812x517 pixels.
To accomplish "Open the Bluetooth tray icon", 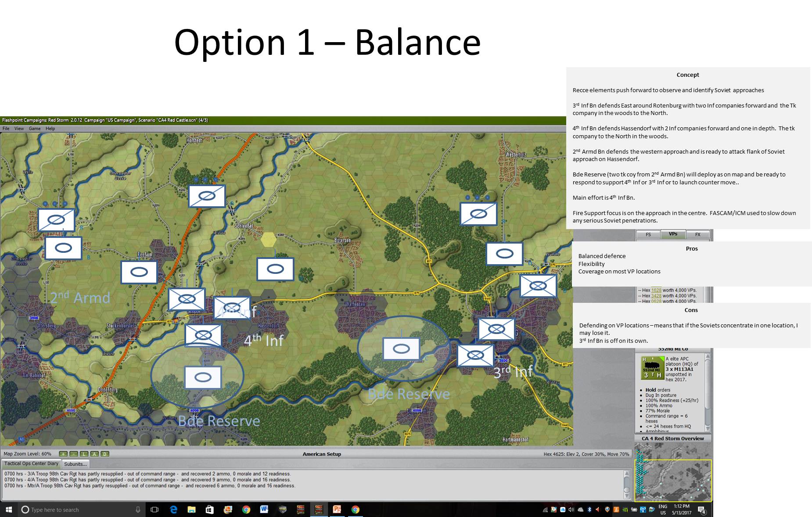I will point(589,510).
